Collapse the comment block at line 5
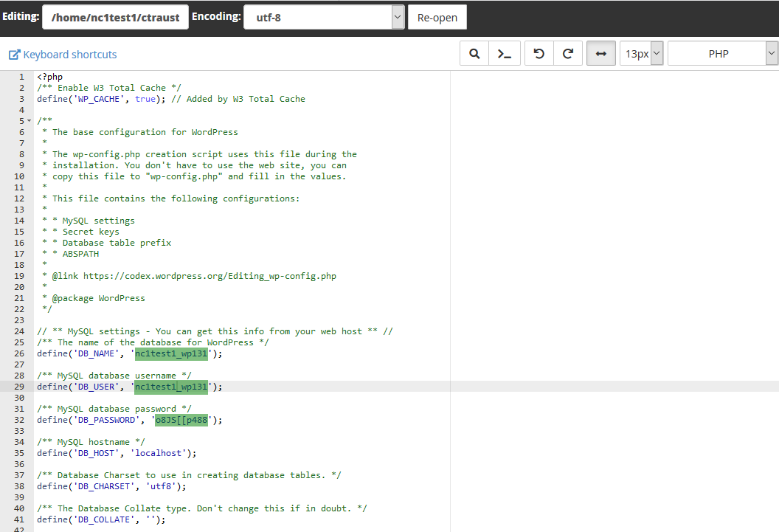This screenshot has width=779, height=532. [29, 121]
